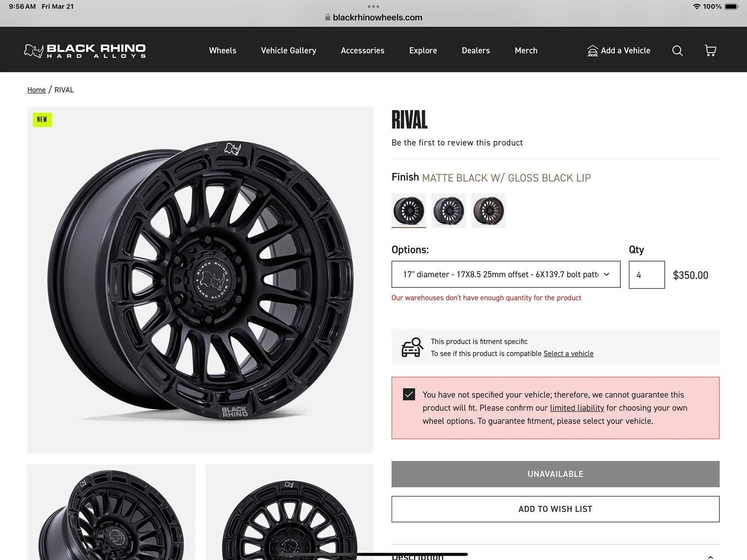
Task: Click the quantity input field
Action: [646, 275]
